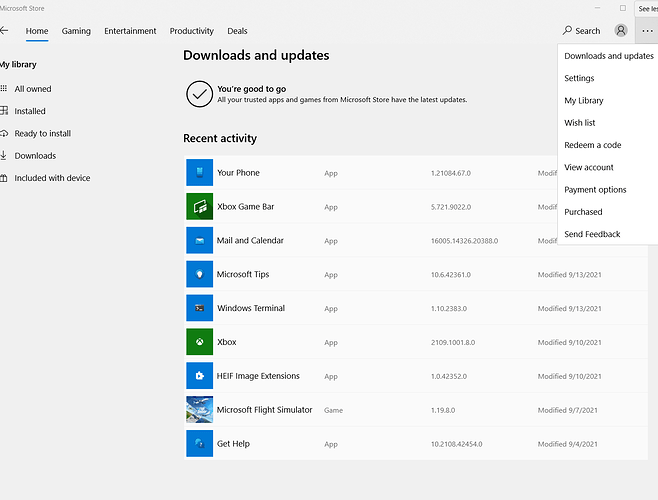The width and height of the screenshot is (658, 500).
Task: Click the Microsoft Flight Simulator thumbnail
Action: coord(199,410)
